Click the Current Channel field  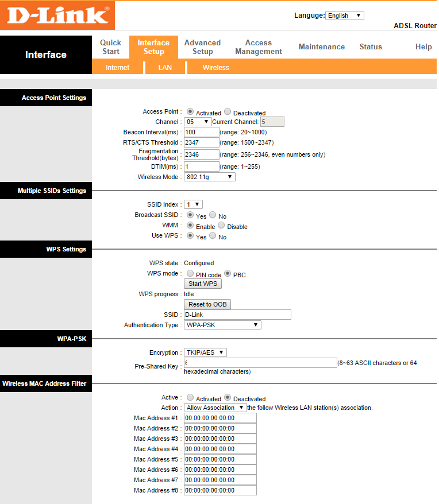coord(272,122)
